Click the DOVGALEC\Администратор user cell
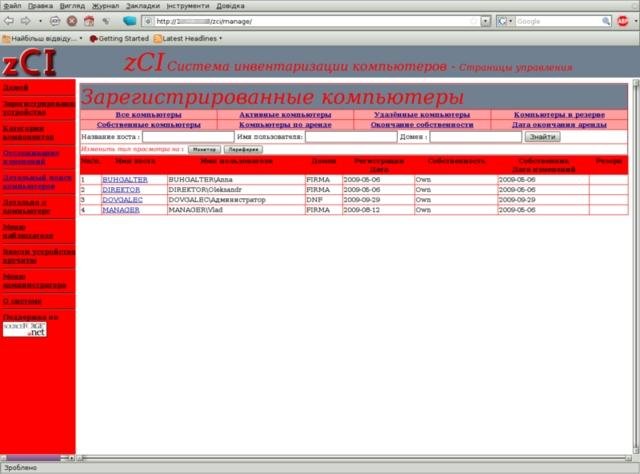640x474 pixels. (236, 200)
